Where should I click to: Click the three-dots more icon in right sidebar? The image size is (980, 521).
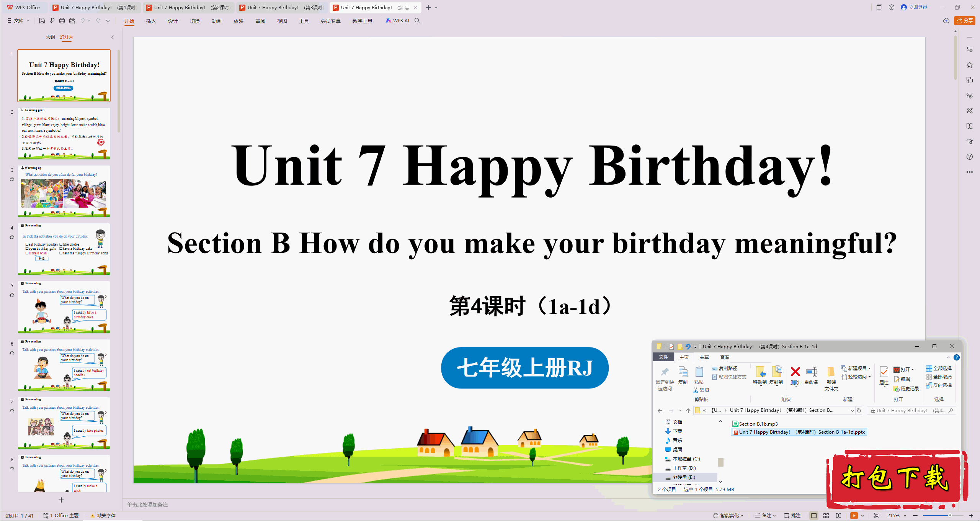click(x=970, y=172)
